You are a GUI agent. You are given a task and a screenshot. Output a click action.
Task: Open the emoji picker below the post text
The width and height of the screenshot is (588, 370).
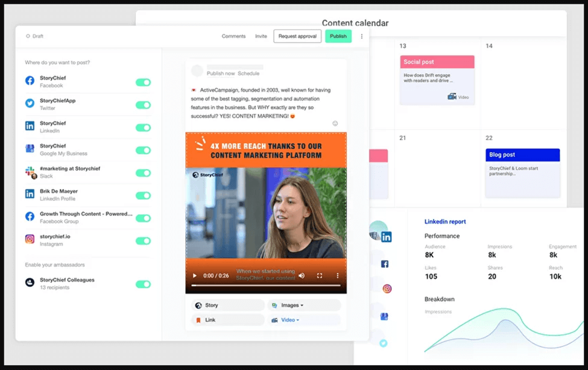pyautogui.click(x=335, y=124)
